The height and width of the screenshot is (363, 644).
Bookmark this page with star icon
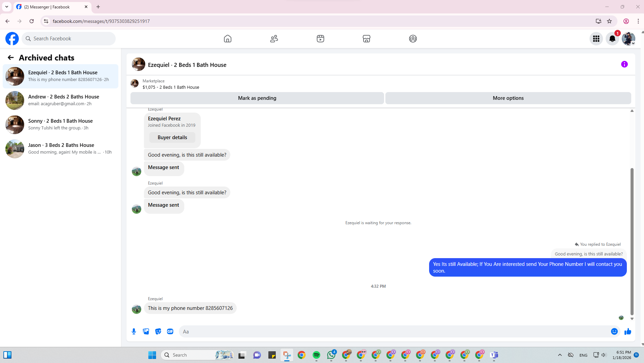coord(609,21)
